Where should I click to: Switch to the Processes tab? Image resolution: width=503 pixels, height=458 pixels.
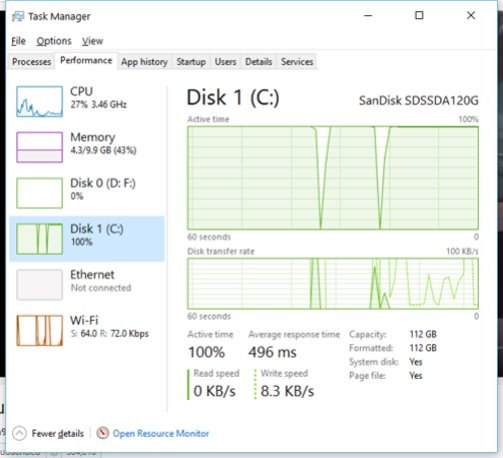tap(31, 62)
